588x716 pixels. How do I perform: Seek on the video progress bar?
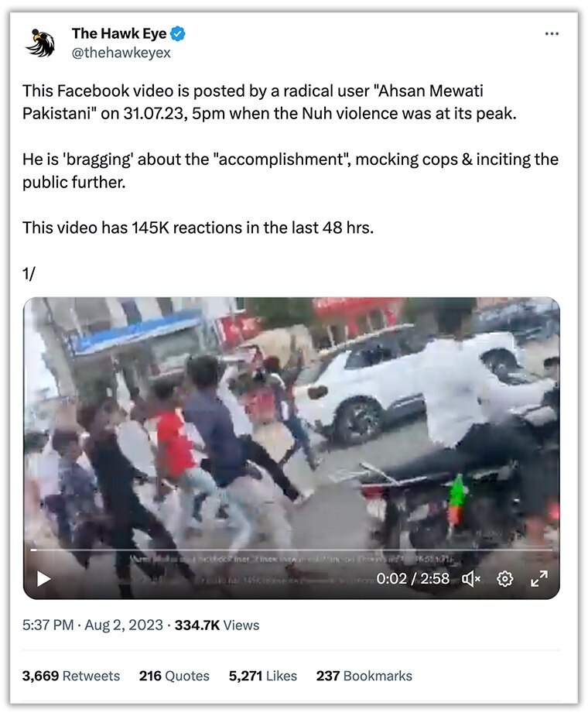coord(291,550)
